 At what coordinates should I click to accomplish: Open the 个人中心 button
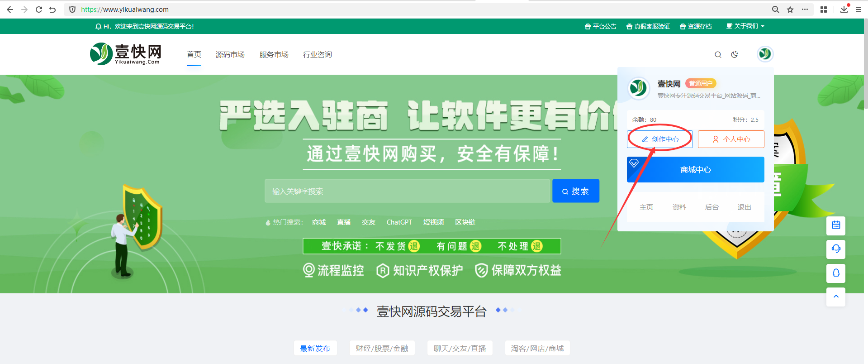[x=731, y=139]
